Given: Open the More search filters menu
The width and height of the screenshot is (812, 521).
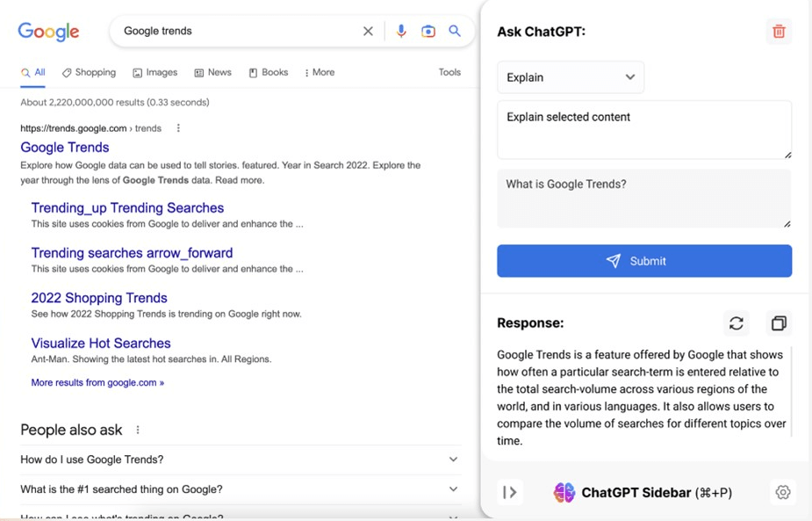Looking at the screenshot, I should point(320,73).
